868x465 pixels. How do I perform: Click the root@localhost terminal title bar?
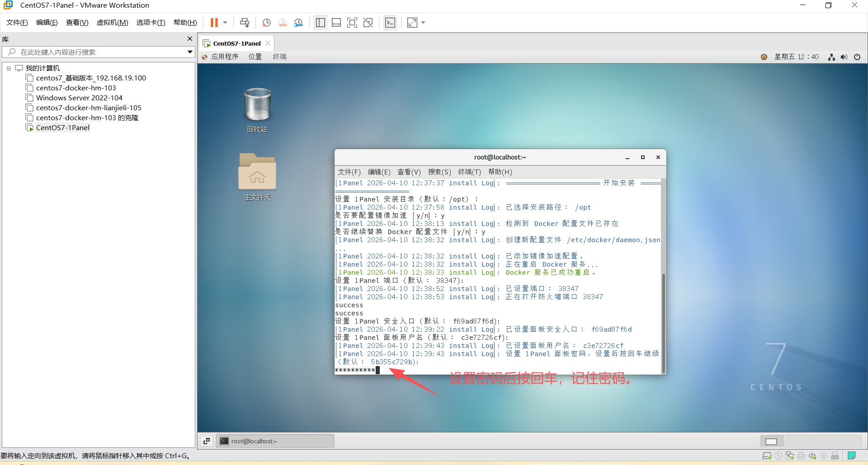click(x=500, y=157)
